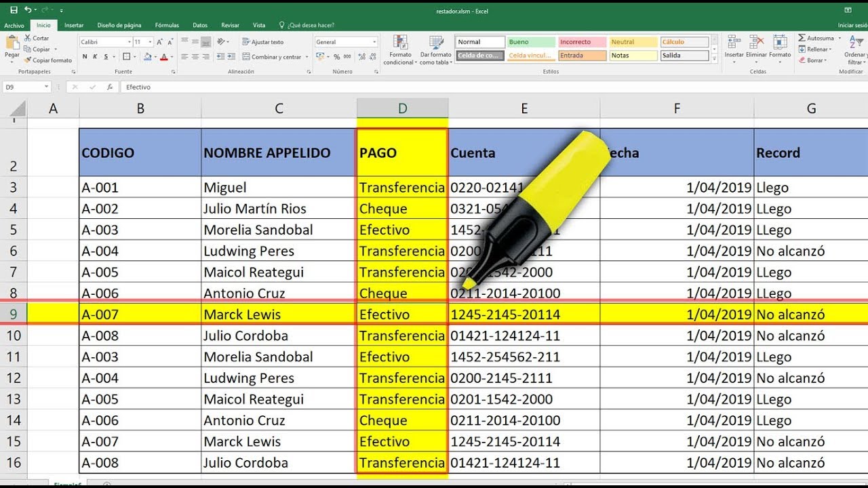Apply cell borders icon
Viewport: 868px width, 488px height.
[127, 57]
